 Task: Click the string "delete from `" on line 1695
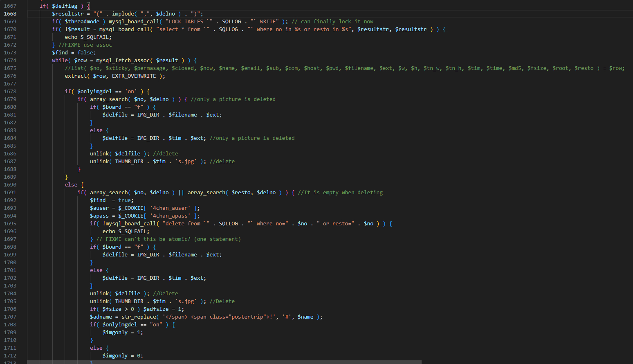coord(186,224)
